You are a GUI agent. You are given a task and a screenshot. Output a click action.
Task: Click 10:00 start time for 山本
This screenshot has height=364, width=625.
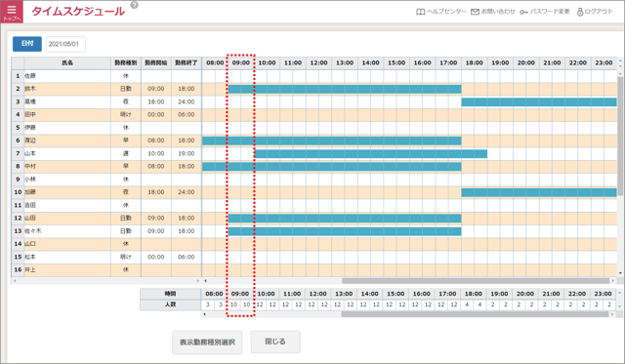(156, 153)
